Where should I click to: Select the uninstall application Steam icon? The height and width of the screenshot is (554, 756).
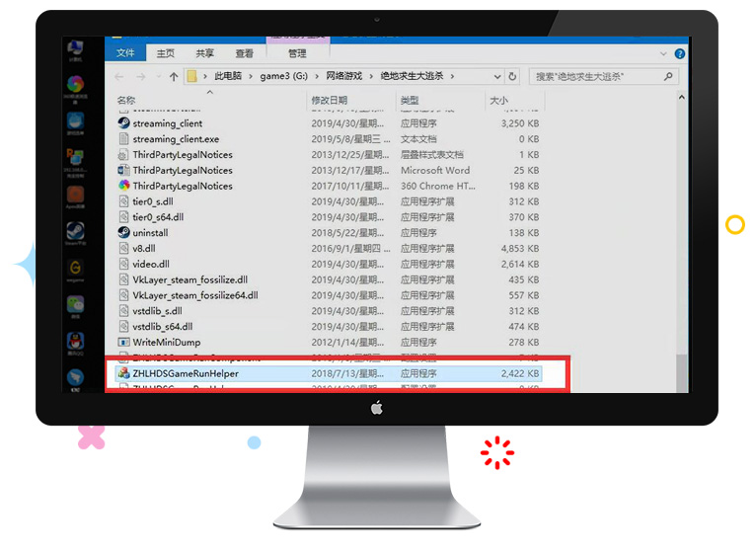[x=124, y=233]
